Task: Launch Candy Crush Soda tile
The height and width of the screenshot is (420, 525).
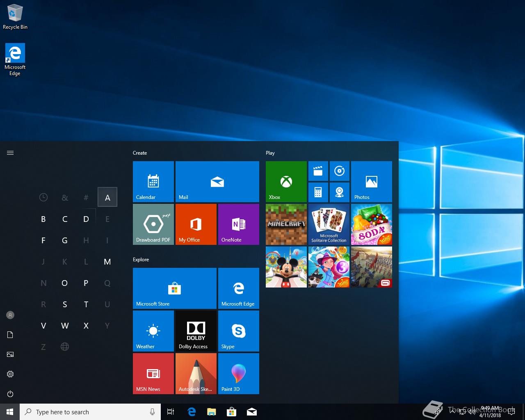Action: pos(372,224)
